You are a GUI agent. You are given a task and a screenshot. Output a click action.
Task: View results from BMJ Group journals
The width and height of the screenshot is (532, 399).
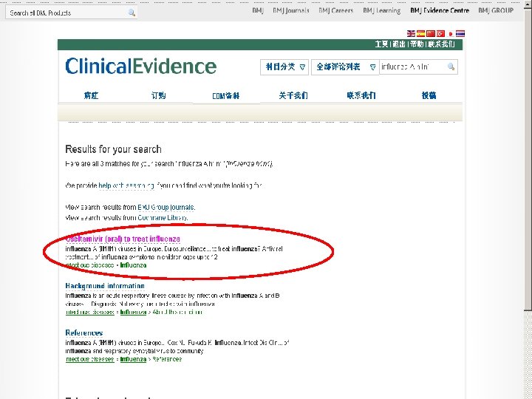click(x=166, y=207)
